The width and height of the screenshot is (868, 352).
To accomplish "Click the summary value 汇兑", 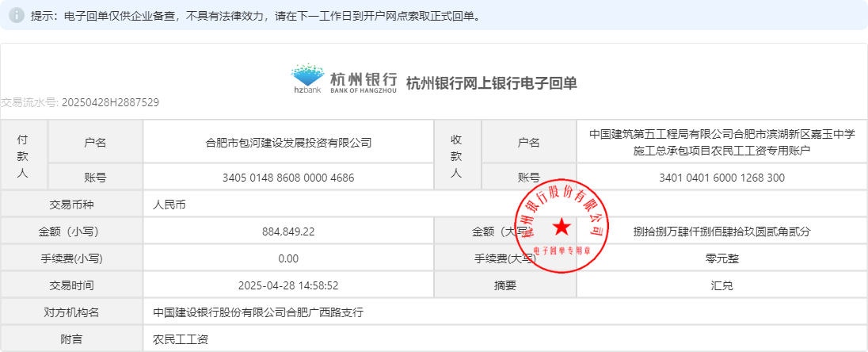I will [x=721, y=285].
